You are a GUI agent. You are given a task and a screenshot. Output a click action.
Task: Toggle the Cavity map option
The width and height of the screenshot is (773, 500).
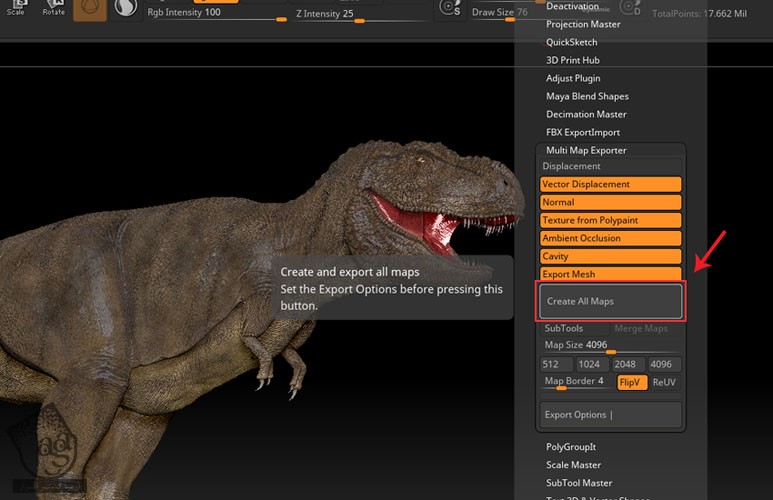(x=610, y=256)
